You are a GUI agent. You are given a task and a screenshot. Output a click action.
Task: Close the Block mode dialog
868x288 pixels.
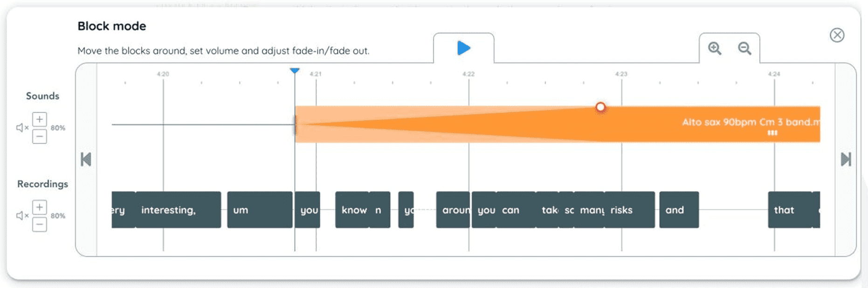click(x=837, y=35)
